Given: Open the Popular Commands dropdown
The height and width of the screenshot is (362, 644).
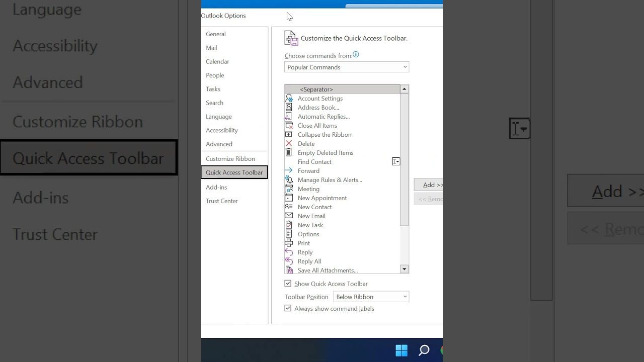Looking at the screenshot, I should [x=347, y=67].
